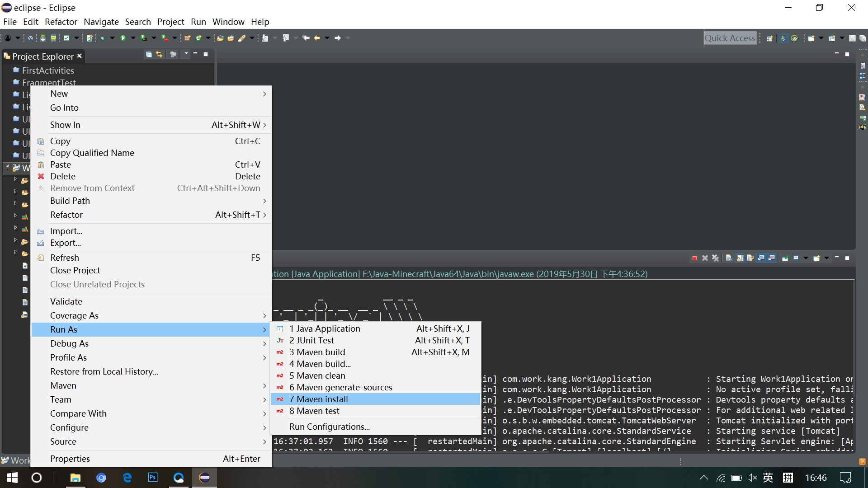Click the Run External Tools icon
The height and width of the screenshot is (488, 868).
[x=165, y=38]
